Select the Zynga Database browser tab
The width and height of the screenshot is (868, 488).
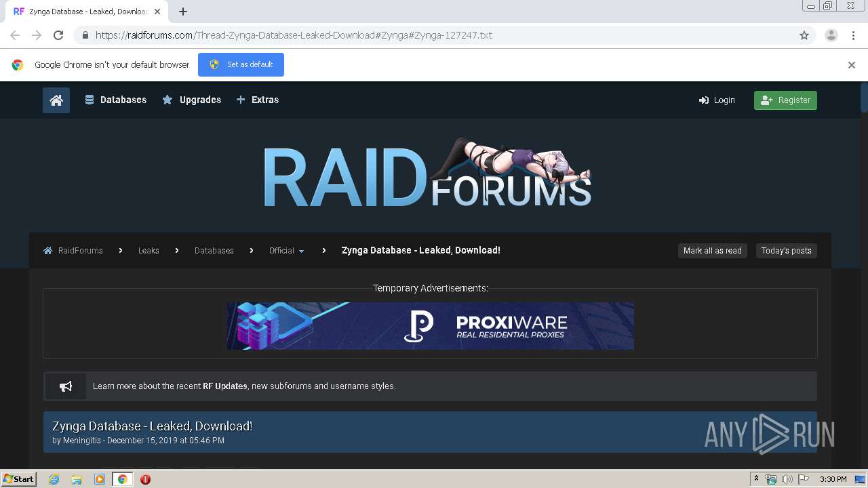(87, 12)
